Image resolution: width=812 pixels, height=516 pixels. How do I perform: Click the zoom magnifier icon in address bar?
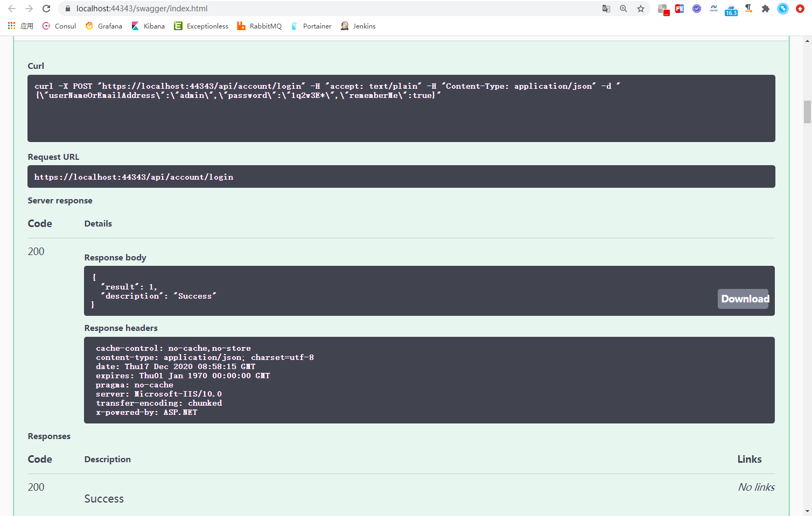point(623,9)
